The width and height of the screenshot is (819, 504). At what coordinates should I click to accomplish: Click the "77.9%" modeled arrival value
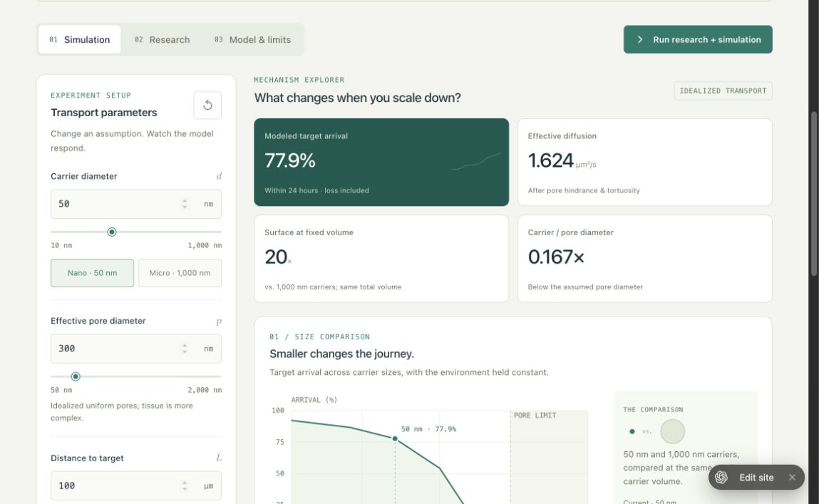[290, 160]
